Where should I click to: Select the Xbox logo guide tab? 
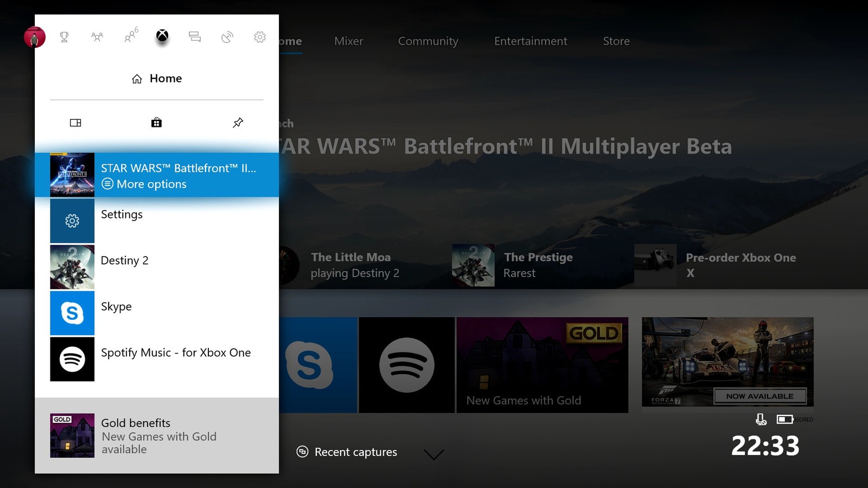click(x=162, y=36)
